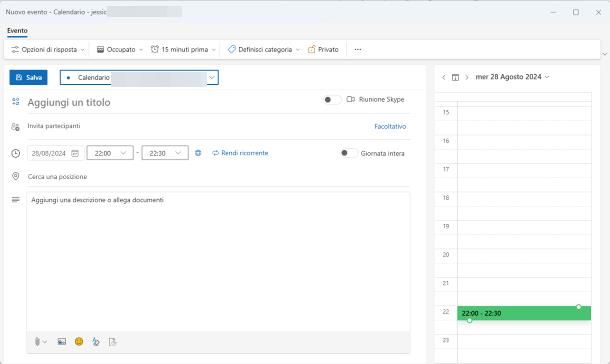Click the Aggiungi un titolo field
The height and width of the screenshot is (364, 610).
(x=171, y=102)
